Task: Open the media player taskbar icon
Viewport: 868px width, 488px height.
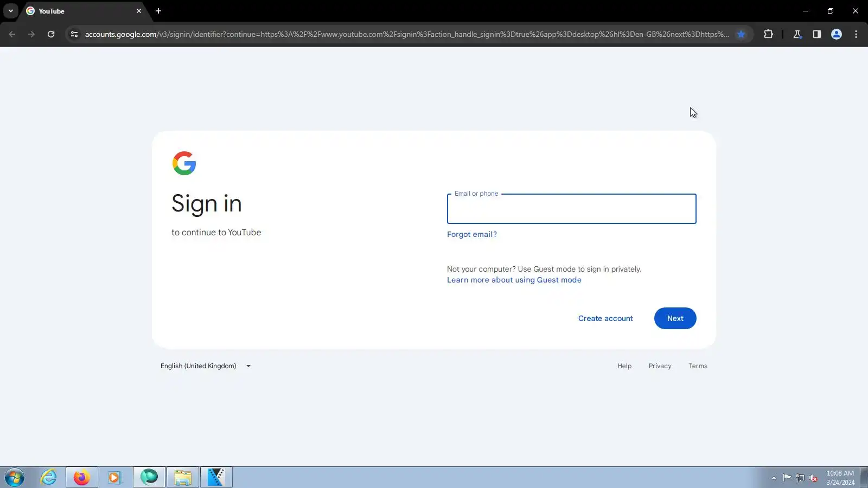Action: click(114, 477)
